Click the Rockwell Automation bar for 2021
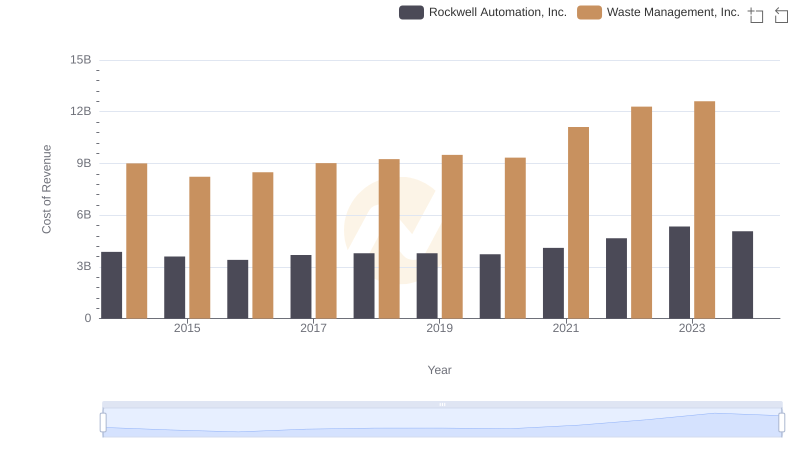The height and width of the screenshot is (461, 800). pyautogui.click(x=553, y=283)
